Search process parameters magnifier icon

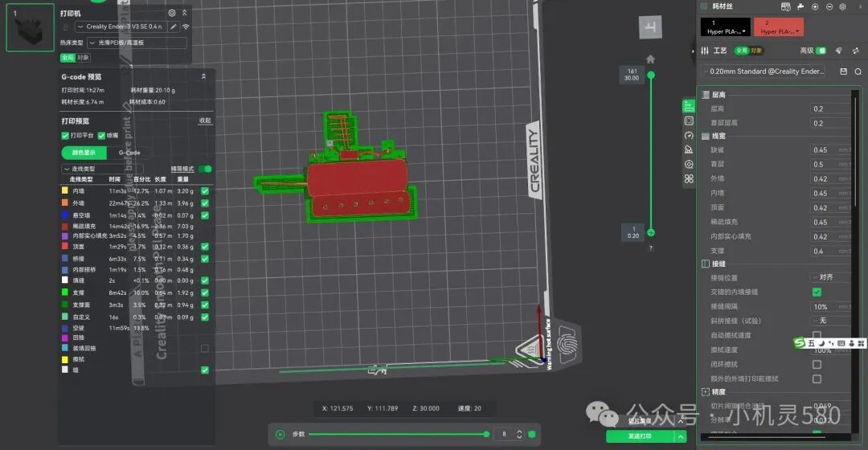tap(858, 72)
